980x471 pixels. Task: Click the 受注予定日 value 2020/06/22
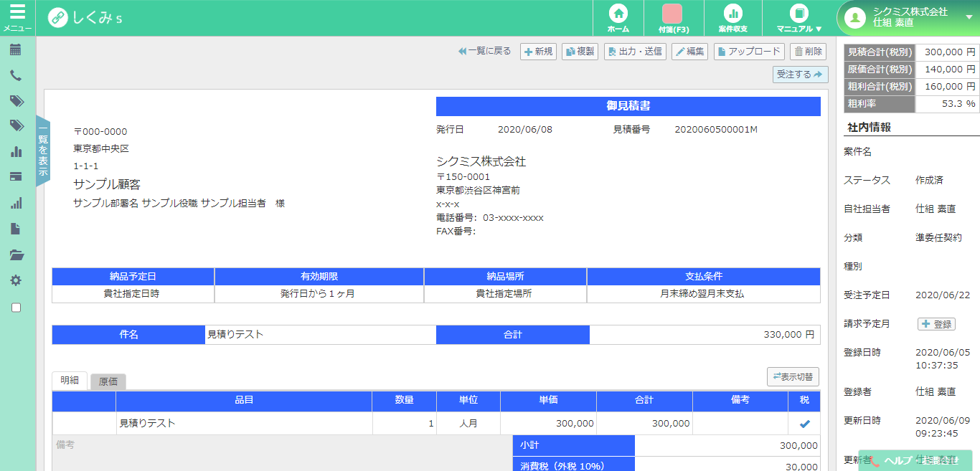[943, 295]
